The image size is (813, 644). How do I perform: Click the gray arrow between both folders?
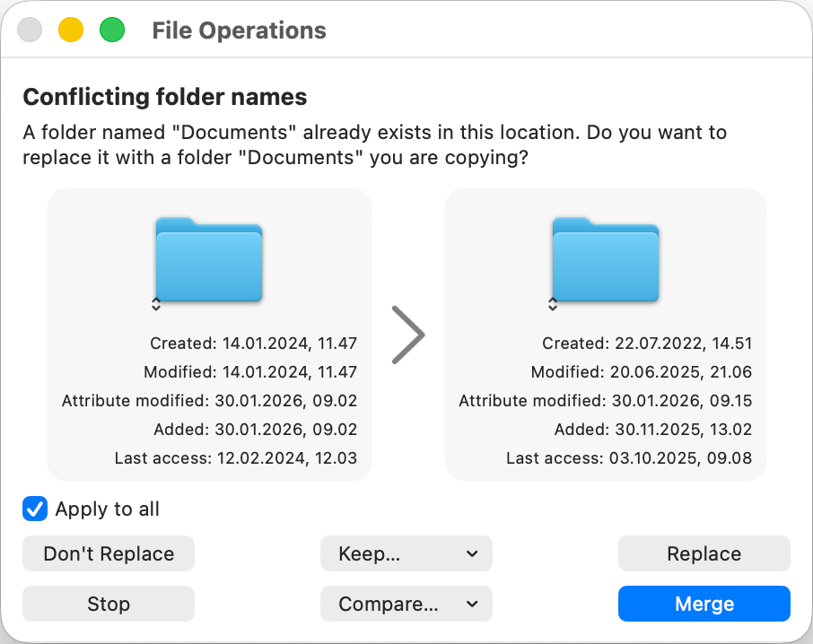pyautogui.click(x=408, y=335)
